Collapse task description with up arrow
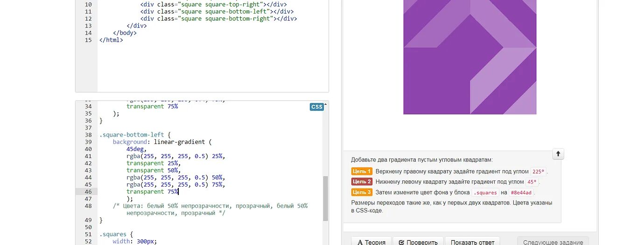This screenshot has height=245, width=644. 558,154
